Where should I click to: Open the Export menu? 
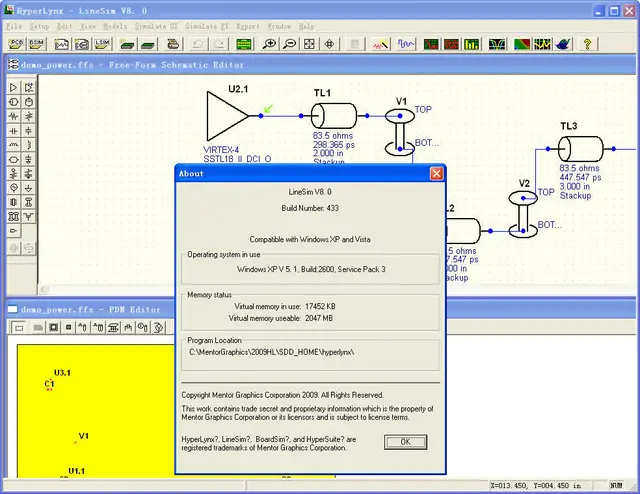(x=248, y=26)
